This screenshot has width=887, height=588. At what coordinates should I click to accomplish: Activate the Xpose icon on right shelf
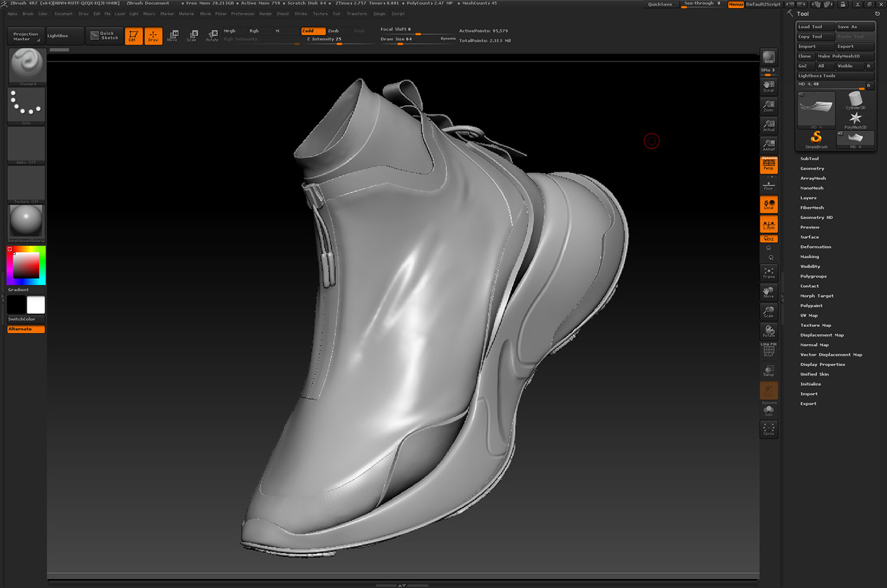(x=769, y=430)
